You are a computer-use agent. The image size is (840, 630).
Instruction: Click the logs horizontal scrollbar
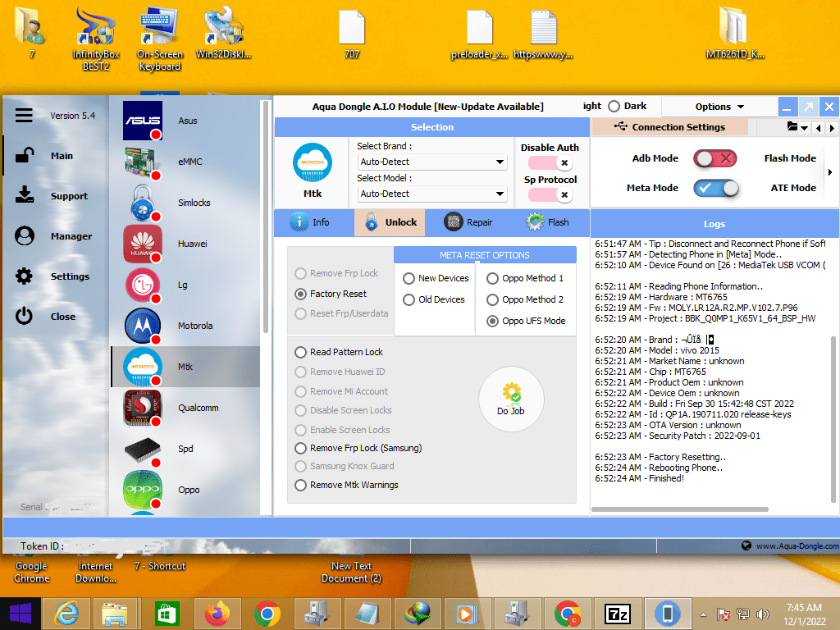680,509
